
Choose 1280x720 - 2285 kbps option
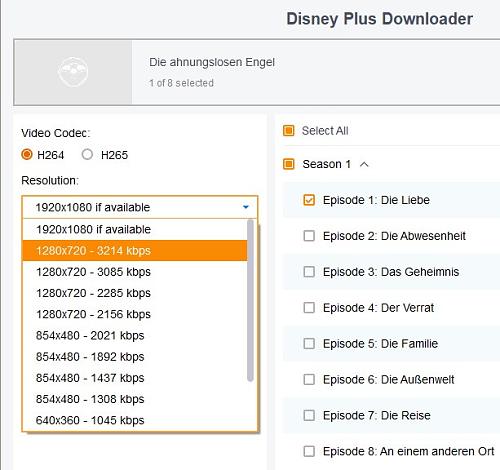coord(135,293)
